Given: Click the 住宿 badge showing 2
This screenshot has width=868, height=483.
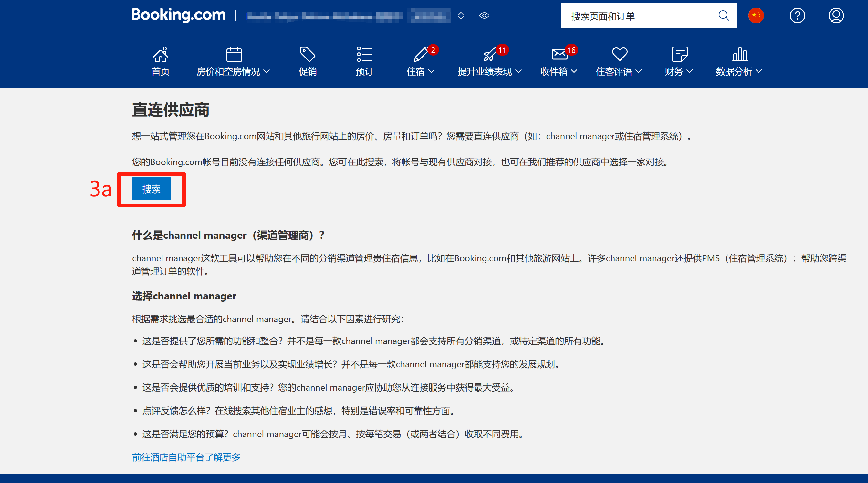Looking at the screenshot, I should tap(433, 50).
